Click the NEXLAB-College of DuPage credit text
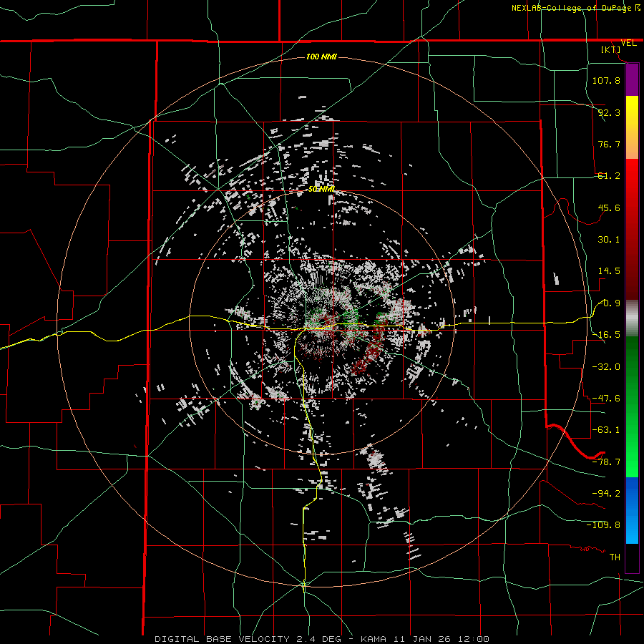 (x=572, y=8)
